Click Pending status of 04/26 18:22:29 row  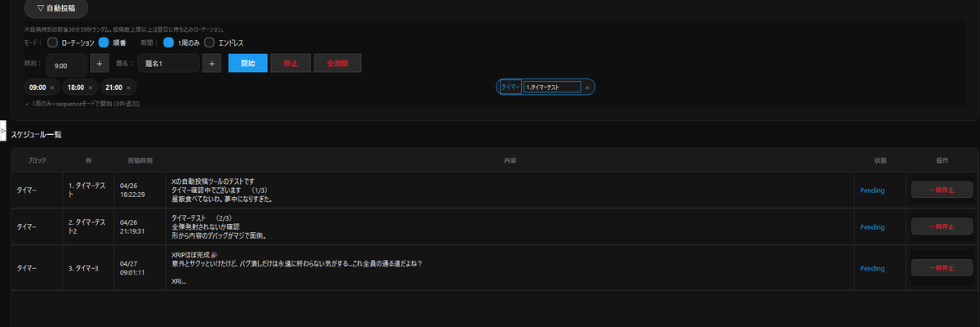tap(872, 190)
